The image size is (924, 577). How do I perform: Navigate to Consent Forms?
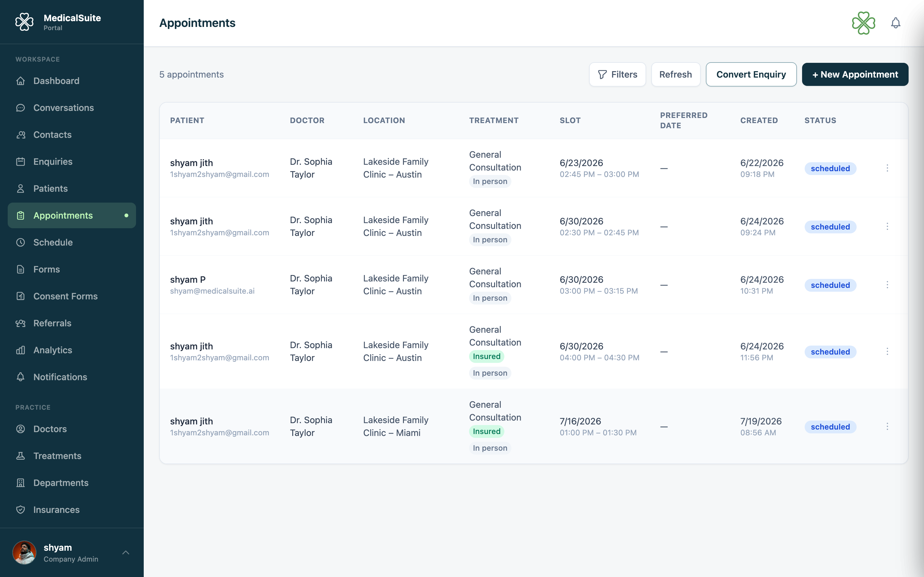click(x=72, y=296)
